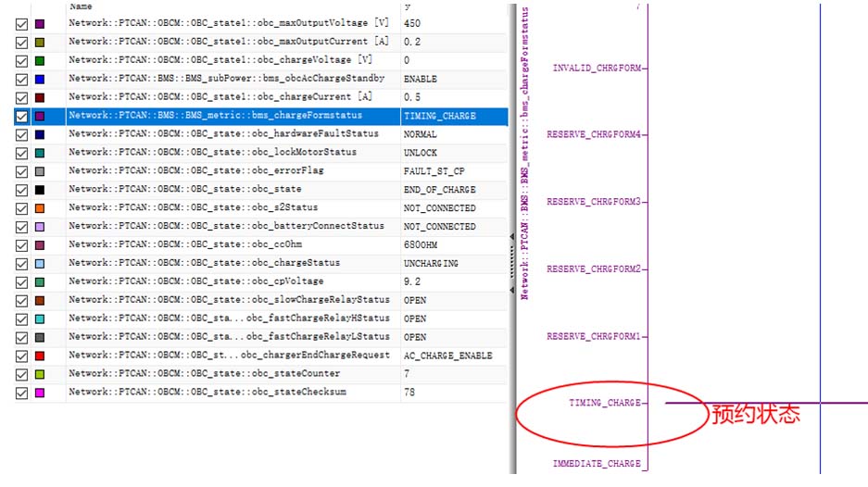Click the AC_CHARGE_ENABLE value cell

pyautogui.click(x=448, y=356)
